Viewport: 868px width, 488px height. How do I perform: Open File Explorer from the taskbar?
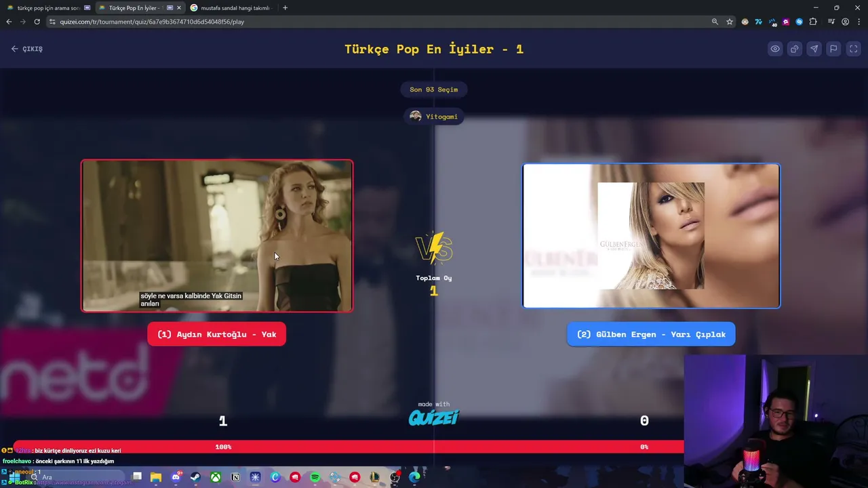tap(156, 477)
